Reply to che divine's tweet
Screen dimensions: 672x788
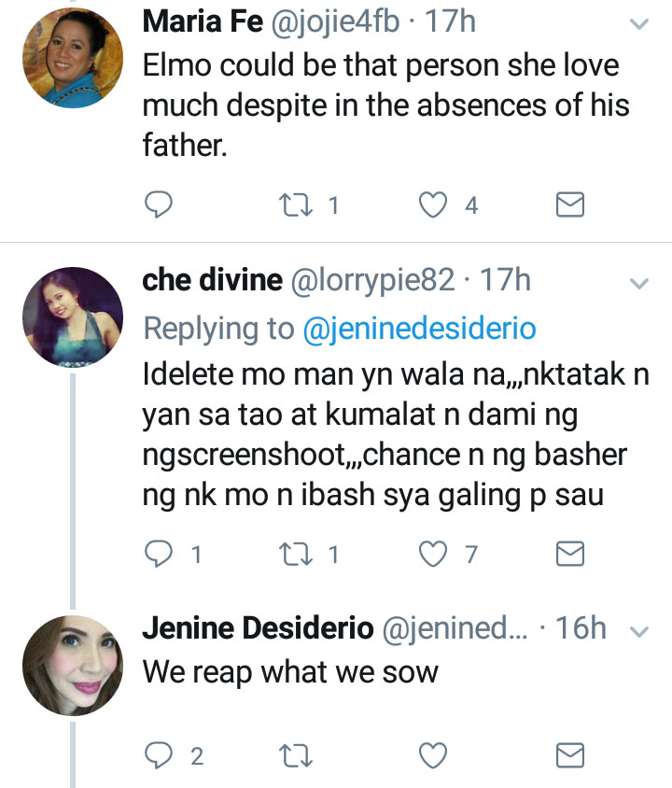pyautogui.click(x=161, y=555)
